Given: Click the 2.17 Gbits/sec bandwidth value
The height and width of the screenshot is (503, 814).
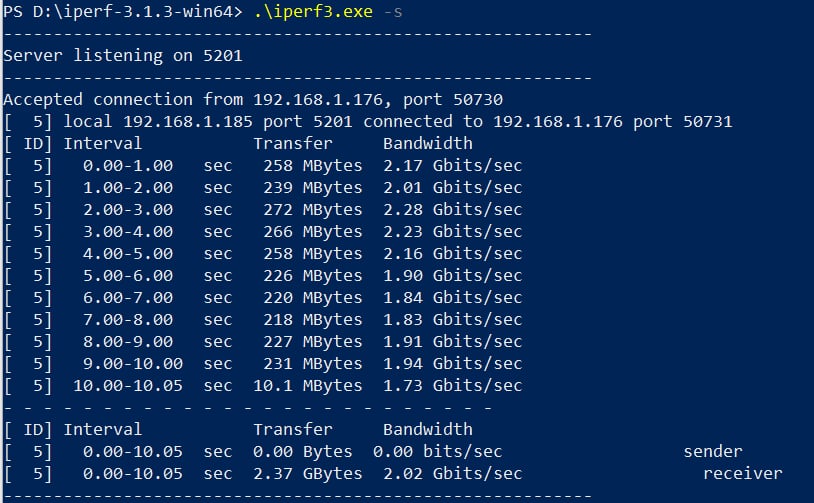Looking at the screenshot, I should (x=452, y=166).
